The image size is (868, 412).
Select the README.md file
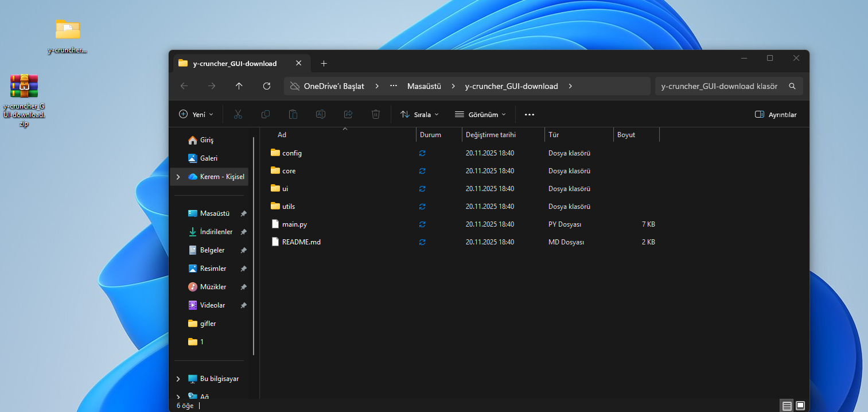tap(462, 242)
